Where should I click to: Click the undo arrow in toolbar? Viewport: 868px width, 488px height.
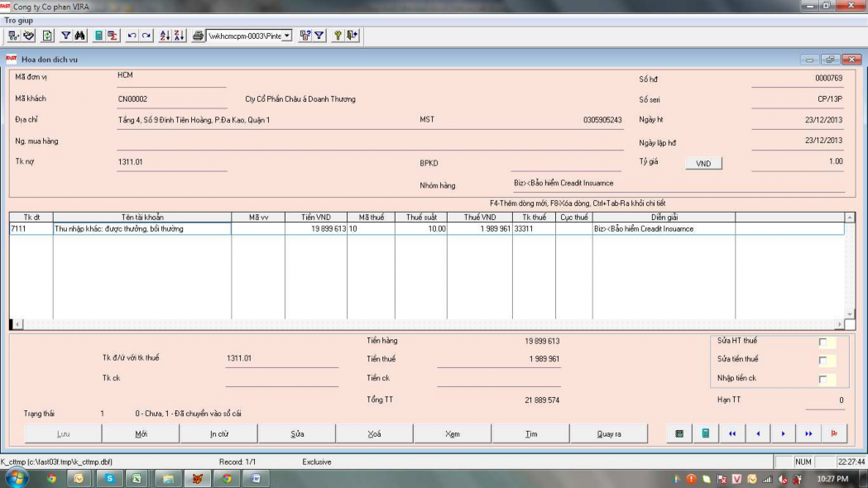click(x=132, y=36)
